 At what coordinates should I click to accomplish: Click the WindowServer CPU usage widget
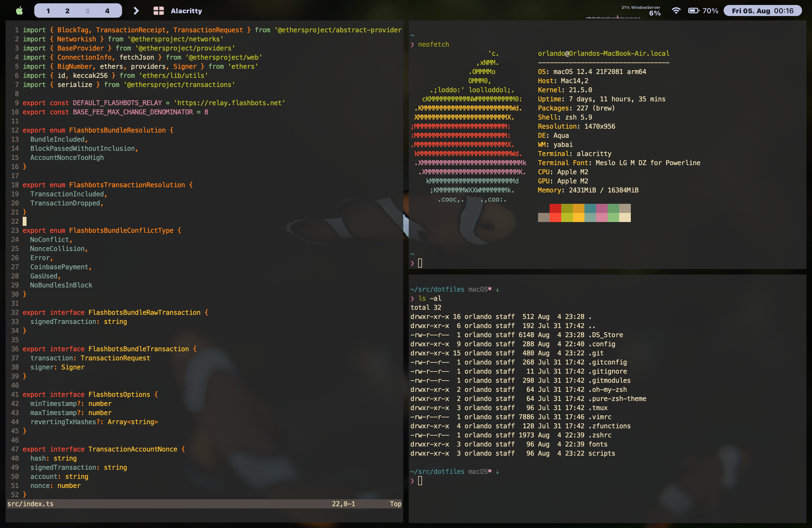pos(623,11)
